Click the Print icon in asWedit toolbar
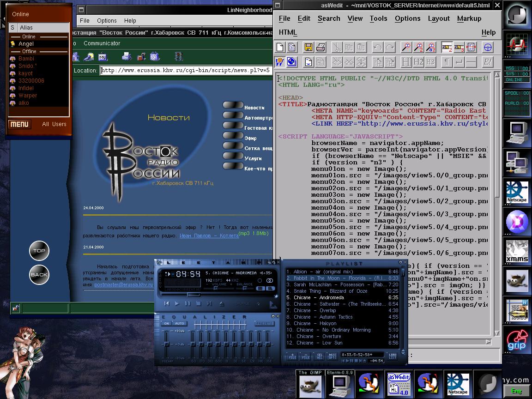532x399 pixels. [x=321, y=47]
